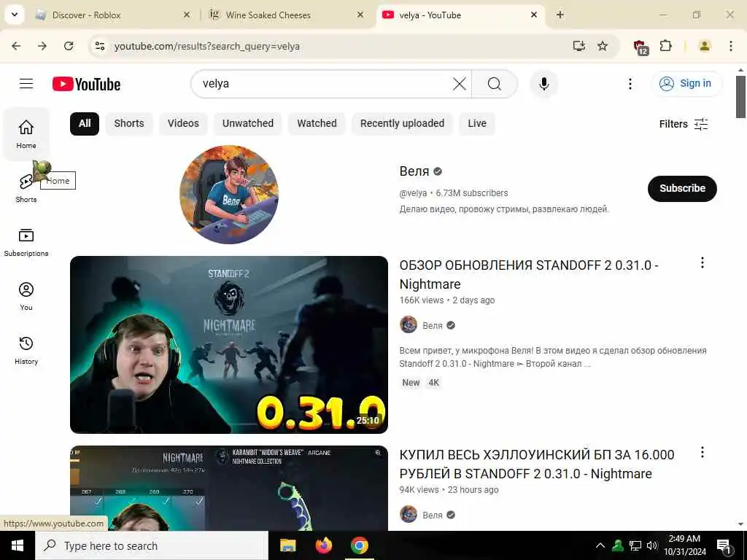
Task: Open the network icon in system tray
Action: (x=635, y=545)
